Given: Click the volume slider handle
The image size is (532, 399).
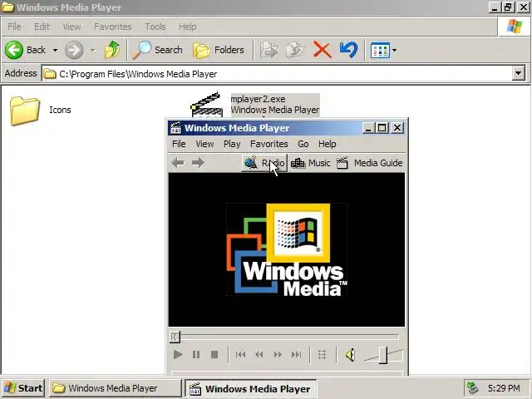Looking at the screenshot, I should 383,355.
